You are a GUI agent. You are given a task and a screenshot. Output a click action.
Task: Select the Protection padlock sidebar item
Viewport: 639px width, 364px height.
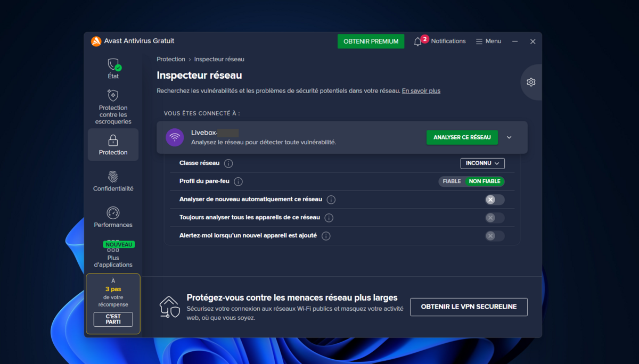[113, 145]
